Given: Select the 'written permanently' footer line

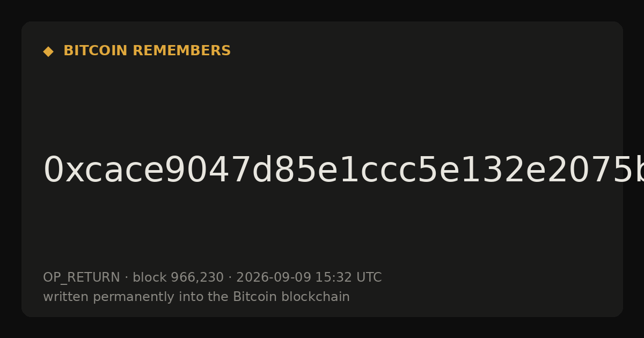Looking at the screenshot, I should tap(196, 297).
